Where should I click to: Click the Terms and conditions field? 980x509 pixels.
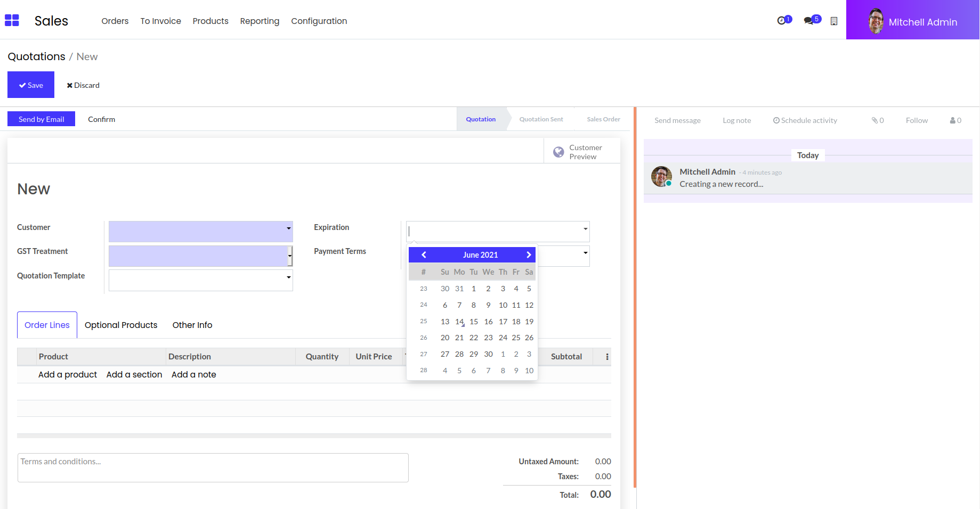(213, 467)
